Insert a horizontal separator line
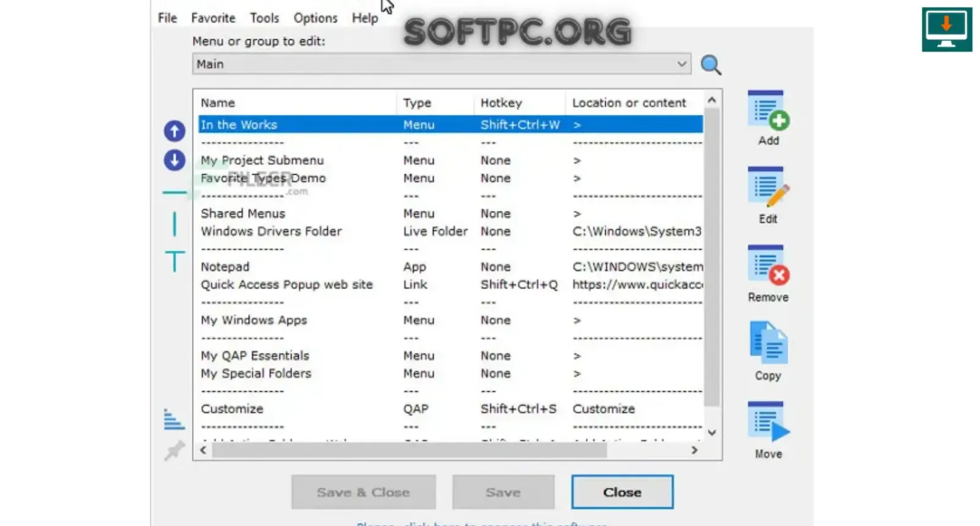Image resolution: width=980 pixels, height=526 pixels. click(x=174, y=192)
